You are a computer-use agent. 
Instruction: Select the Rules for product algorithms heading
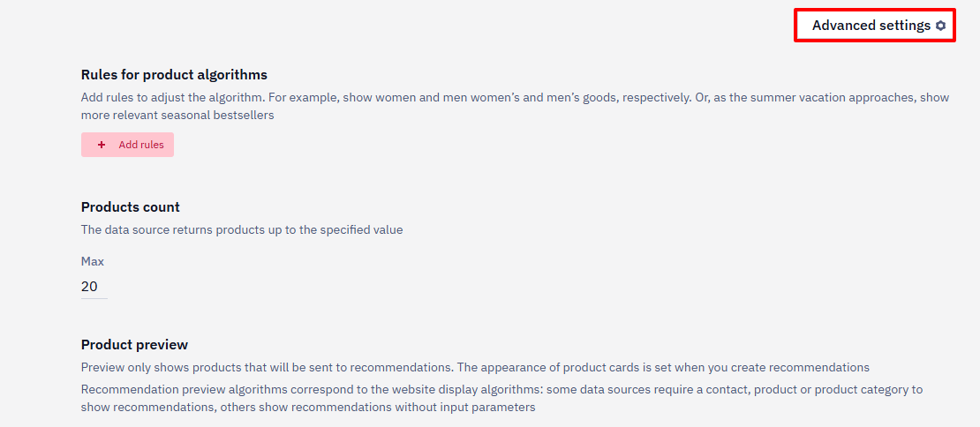coord(175,75)
